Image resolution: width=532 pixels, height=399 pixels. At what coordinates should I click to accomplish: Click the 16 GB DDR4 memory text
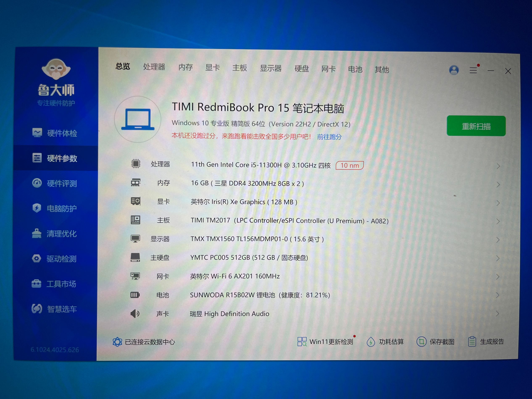coord(248,183)
